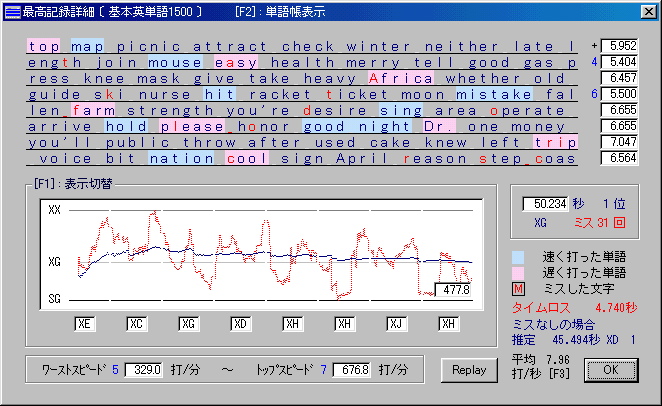Click the 5.500 row time field
The image size is (662, 406).
click(x=619, y=94)
